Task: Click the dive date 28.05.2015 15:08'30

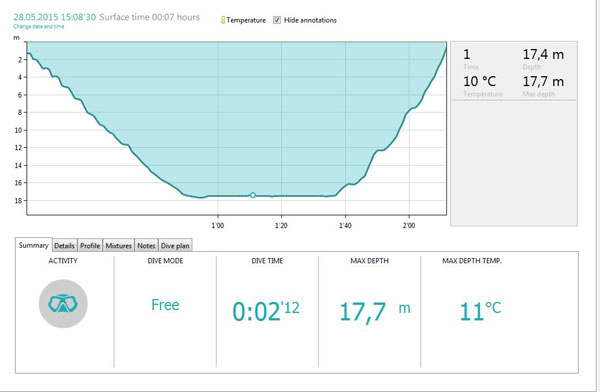Action: [x=54, y=17]
